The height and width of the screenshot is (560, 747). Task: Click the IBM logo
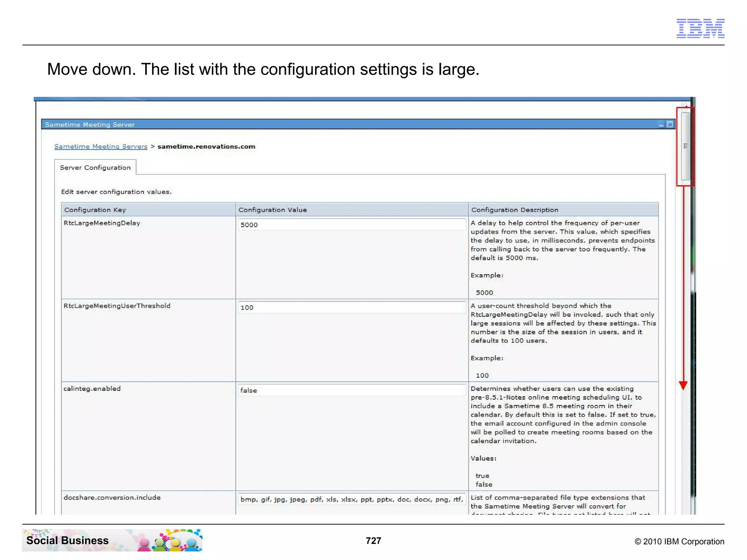click(700, 28)
